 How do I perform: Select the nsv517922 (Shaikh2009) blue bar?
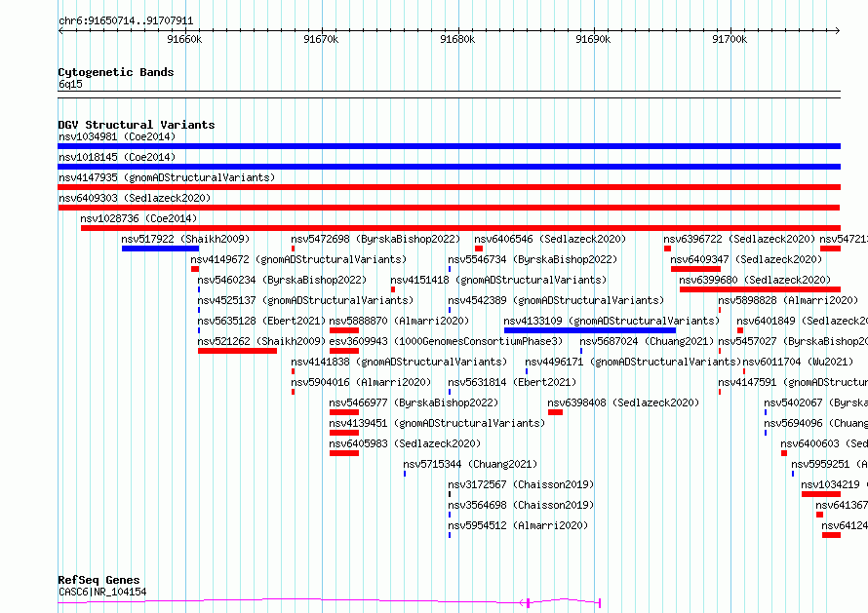click(x=160, y=249)
